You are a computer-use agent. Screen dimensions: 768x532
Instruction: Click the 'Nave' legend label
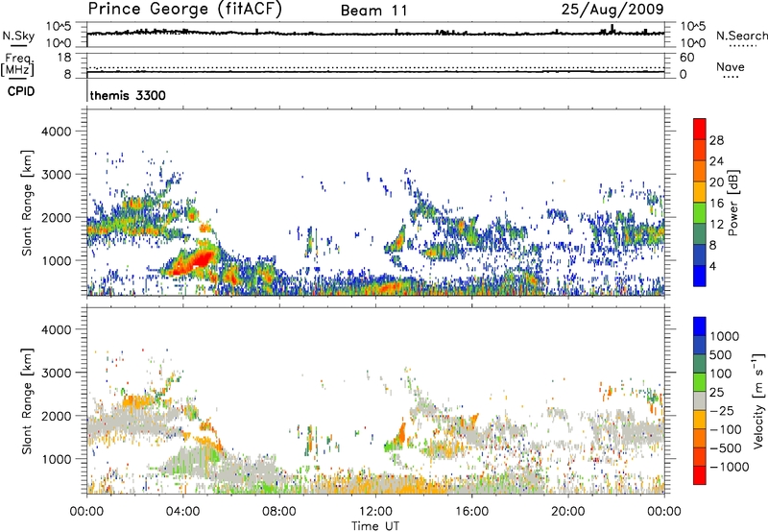point(731,67)
